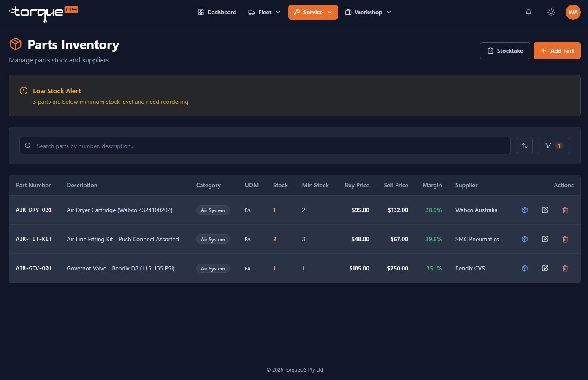Click supplier Wabco Australia
588x380 pixels.
click(x=476, y=210)
